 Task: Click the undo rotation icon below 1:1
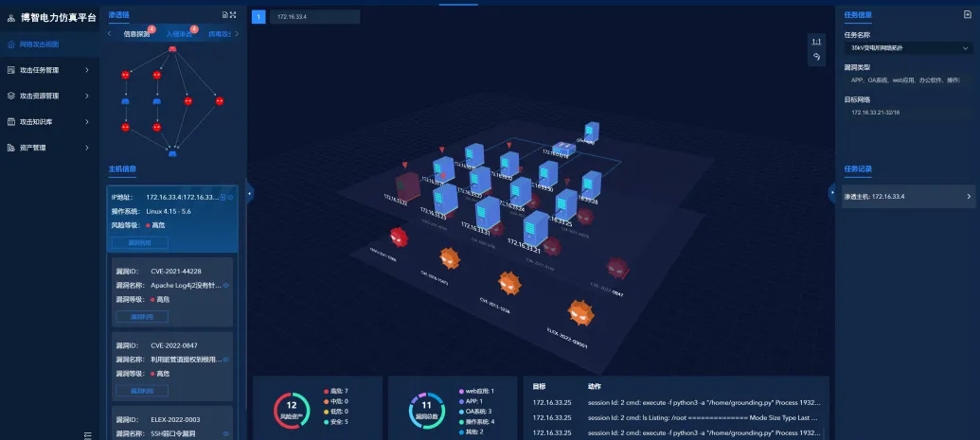click(x=816, y=58)
